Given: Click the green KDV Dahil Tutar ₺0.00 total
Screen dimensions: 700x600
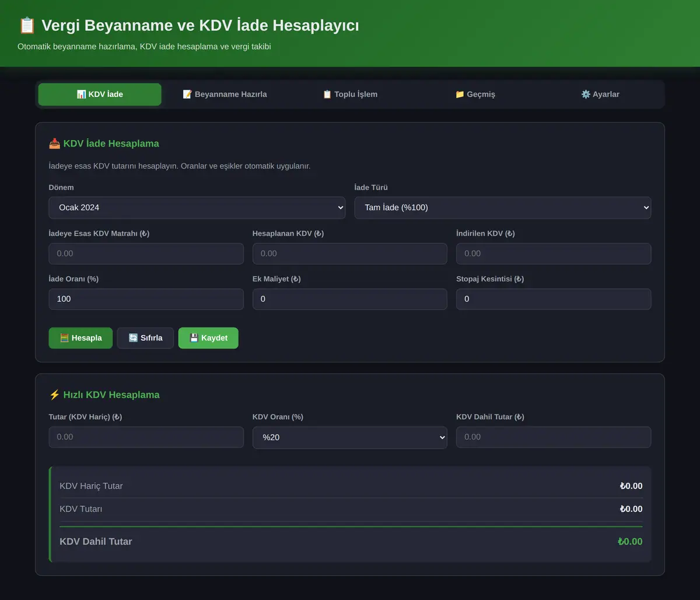Looking at the screenshot, I should (x=630, y=542).
